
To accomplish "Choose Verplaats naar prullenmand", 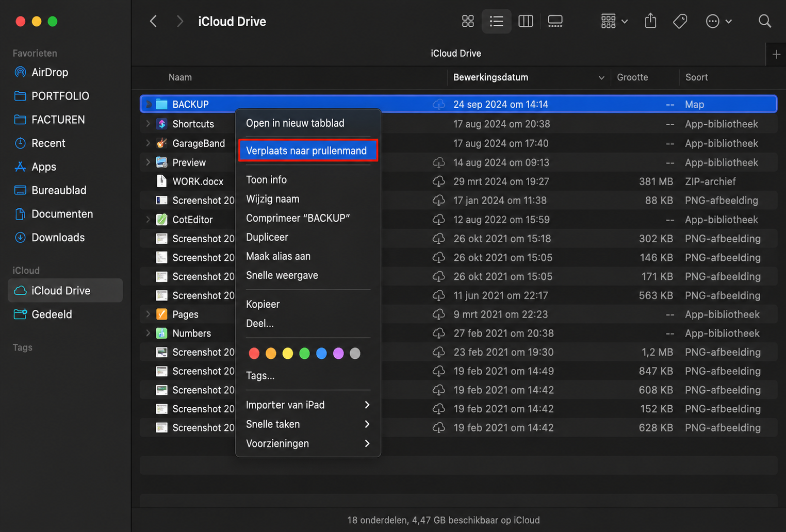I will pos(308,151).
